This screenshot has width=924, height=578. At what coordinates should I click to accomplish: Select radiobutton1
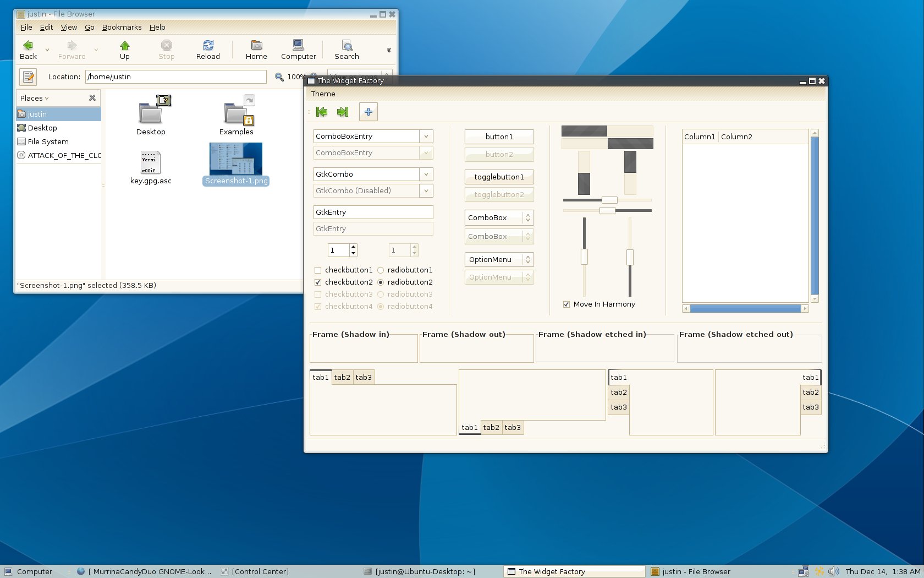381,270
